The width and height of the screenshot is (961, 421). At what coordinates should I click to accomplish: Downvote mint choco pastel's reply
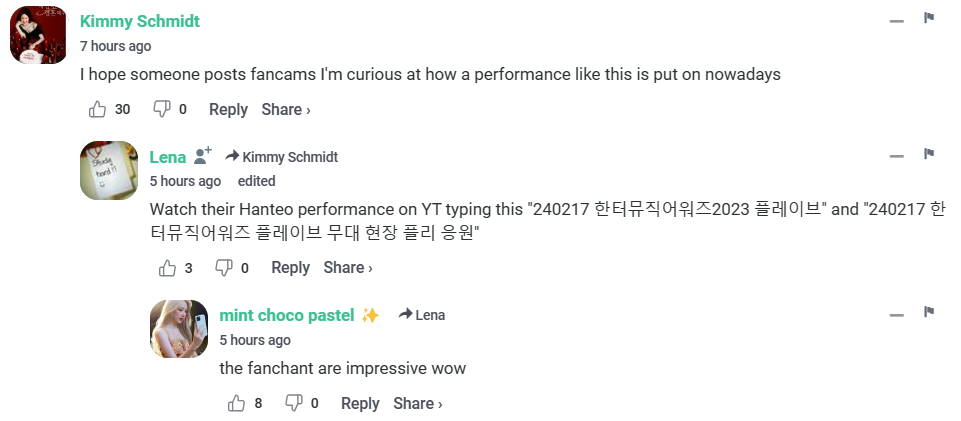coord(293,403)
